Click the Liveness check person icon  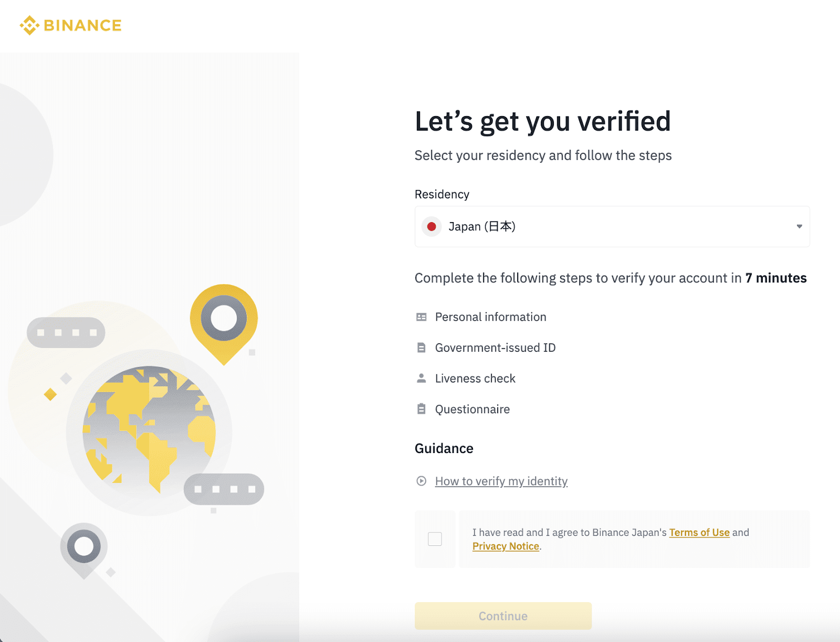[421, 378]
